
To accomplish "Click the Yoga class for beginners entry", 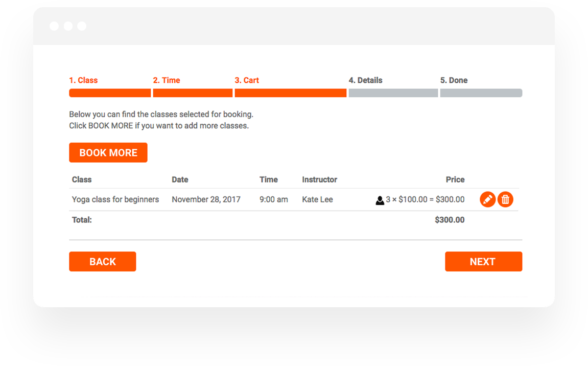I will tap(115, 199).
